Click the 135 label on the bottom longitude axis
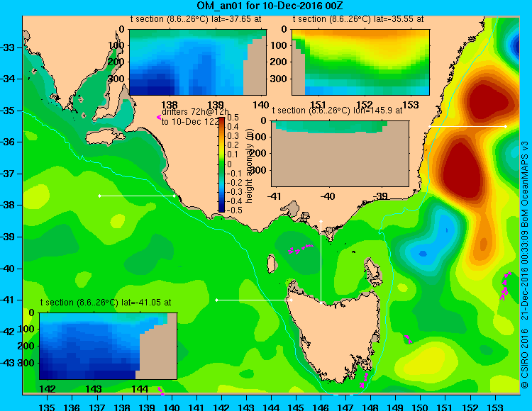Viewport: 532px width, 411px height. pos(47,407)
